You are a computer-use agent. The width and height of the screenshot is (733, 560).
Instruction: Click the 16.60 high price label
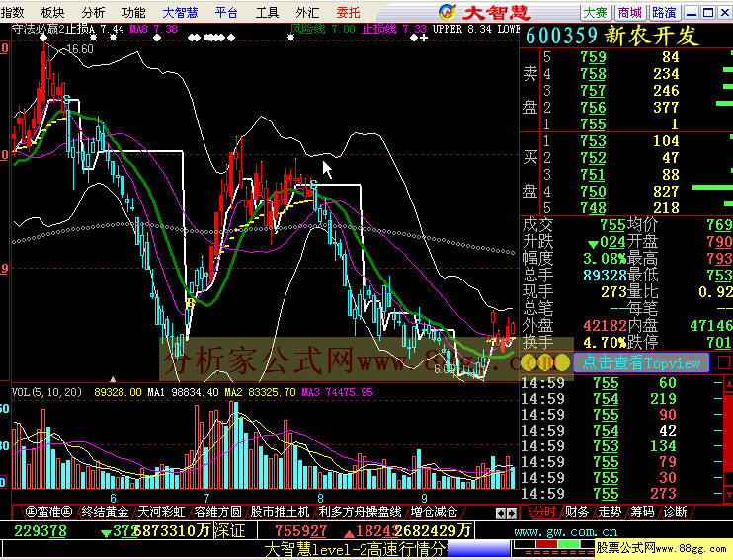click(79, 49)
